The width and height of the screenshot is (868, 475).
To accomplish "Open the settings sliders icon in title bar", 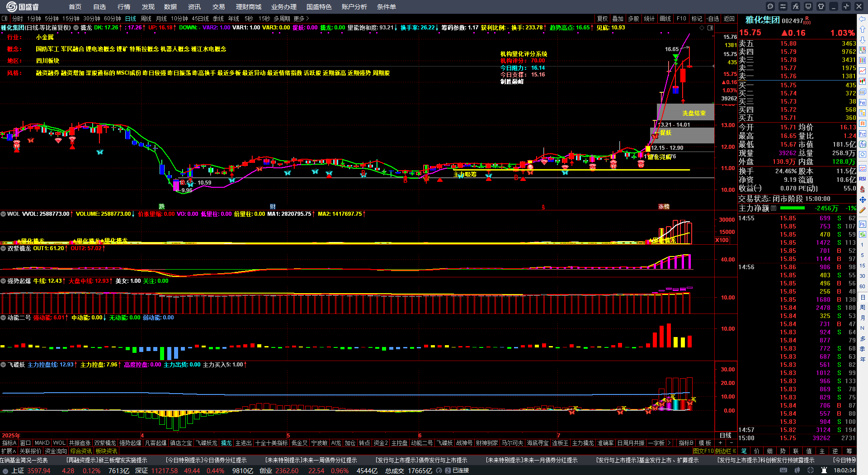I will click(783, 6).
